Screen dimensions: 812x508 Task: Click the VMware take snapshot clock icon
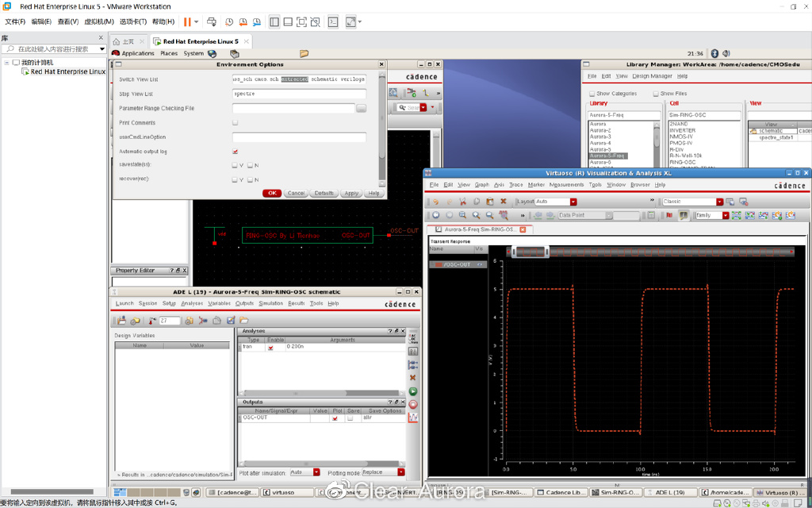tap(229, 21)
